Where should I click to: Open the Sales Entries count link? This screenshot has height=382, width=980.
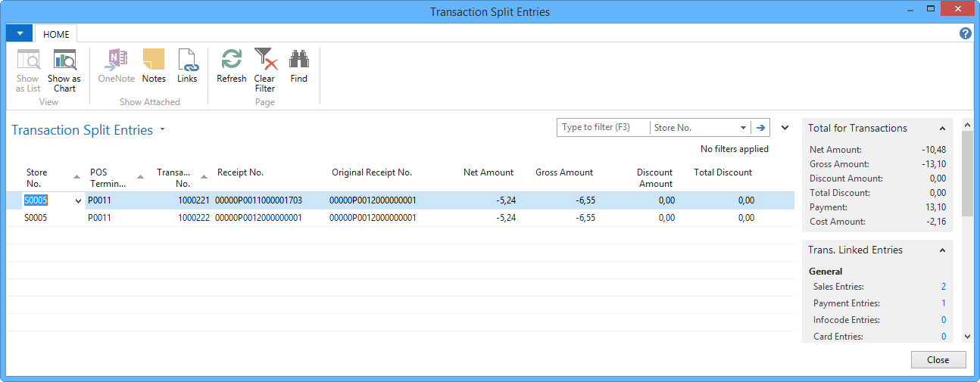943,287
